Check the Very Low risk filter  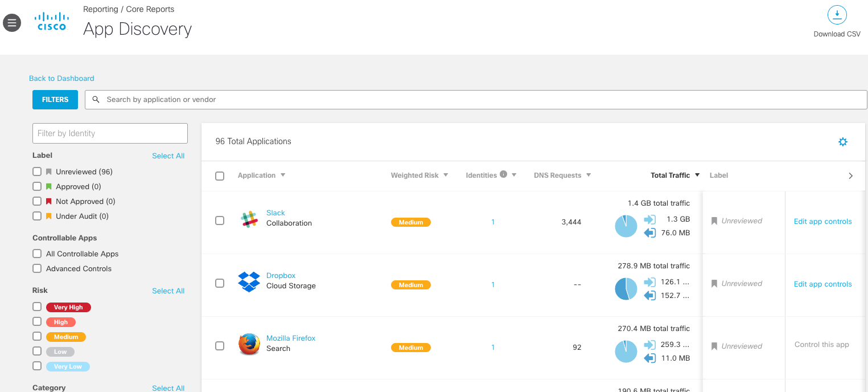[37, 366]
